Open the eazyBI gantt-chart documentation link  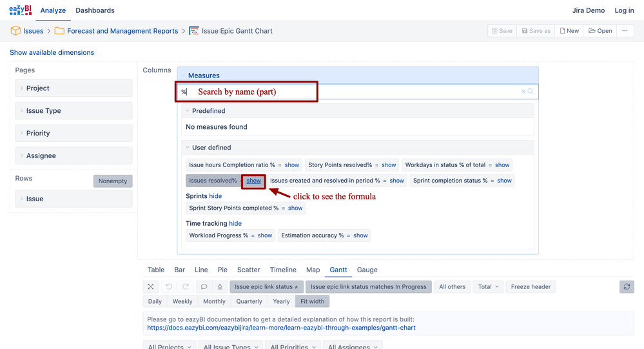click(281, 328)
